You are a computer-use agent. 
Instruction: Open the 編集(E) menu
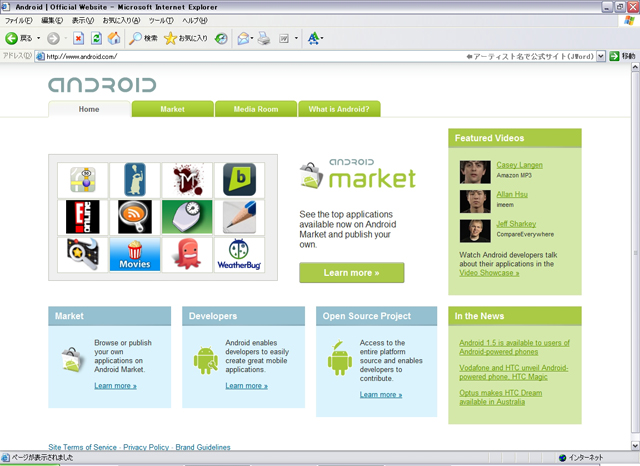(x=52, y=20)
